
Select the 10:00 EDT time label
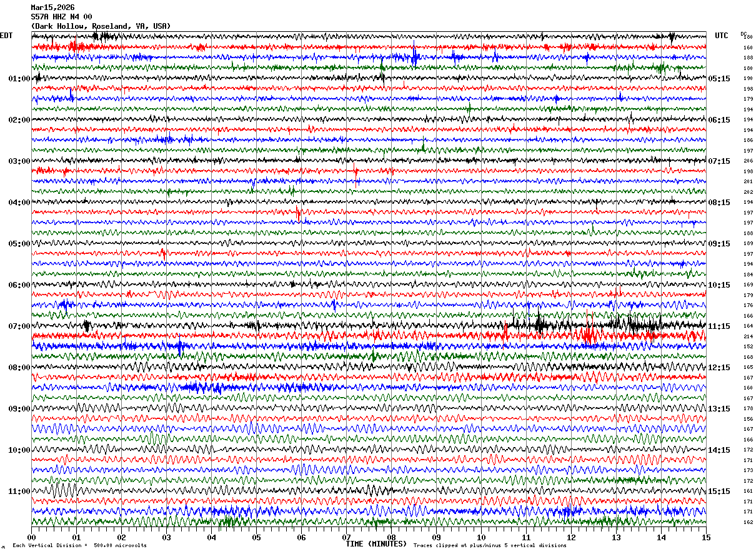pos(19,450)
